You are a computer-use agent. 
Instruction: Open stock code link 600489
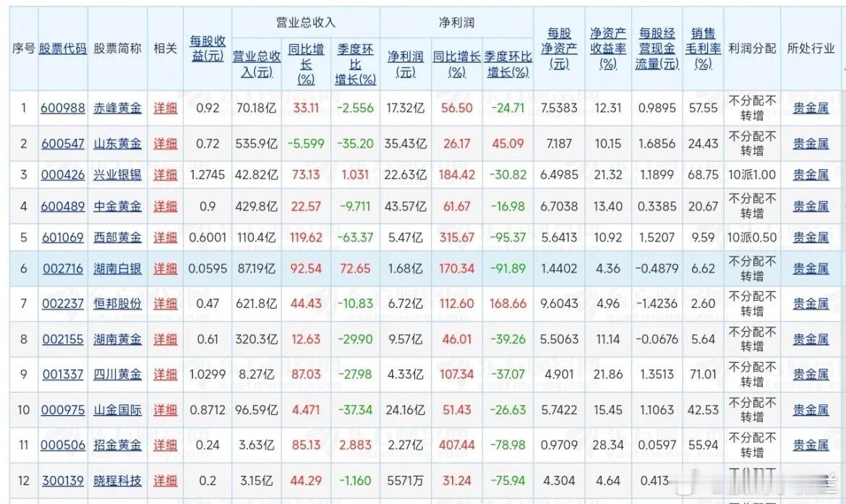click(63, 206)
